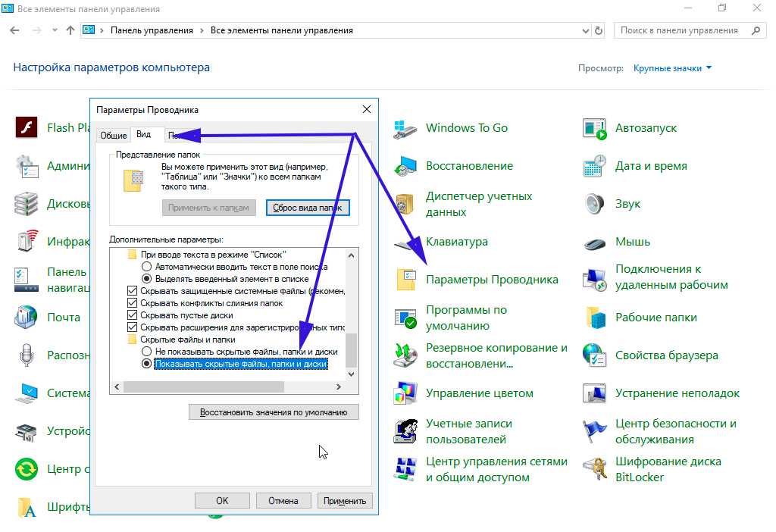Image resolution: width=776 pixels, height=532 pixels.
Task: Click Сброс вида папок button
Action: click(308, 208)
